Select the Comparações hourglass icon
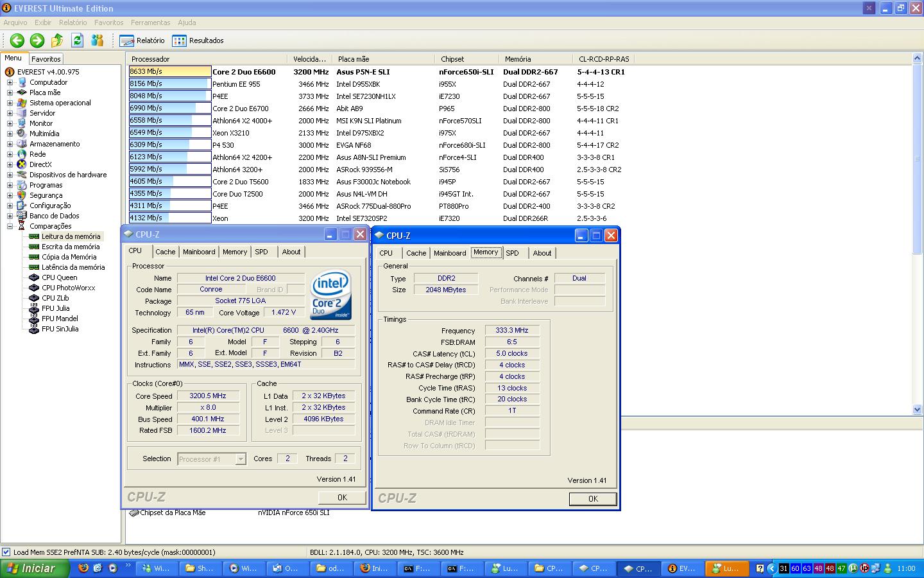The image size is (924, 578). [x=22, y=226]
